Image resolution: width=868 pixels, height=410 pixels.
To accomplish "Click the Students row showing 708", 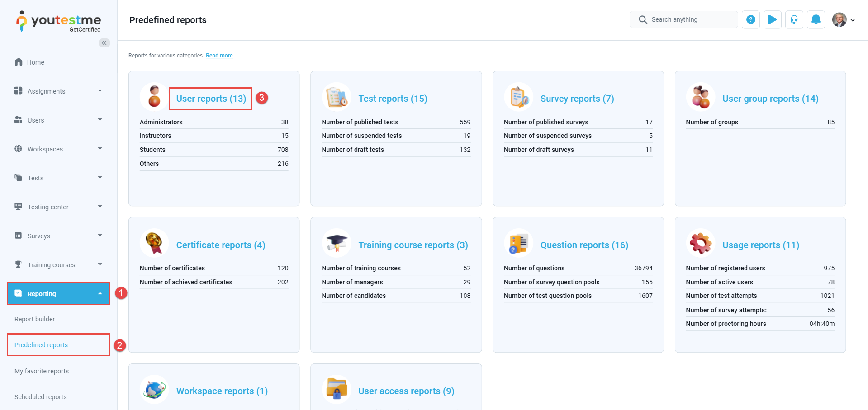I will click(x=214, y=150).
